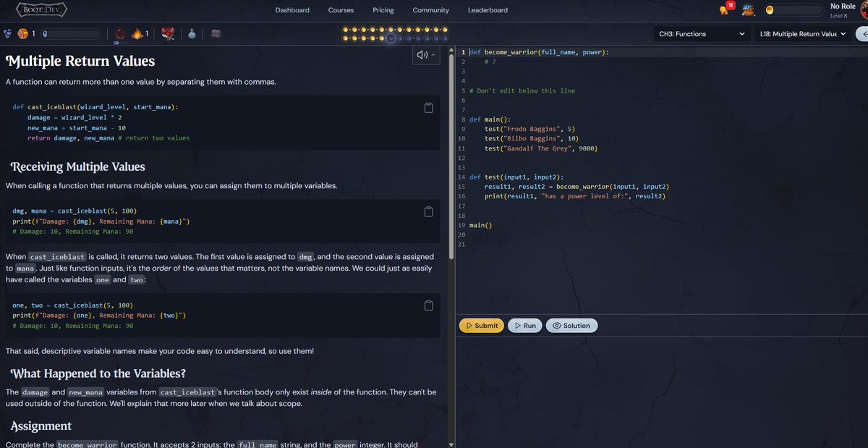Click line number 21 in the editor
This screenshot has height=448, width=868.
point(461,245)
